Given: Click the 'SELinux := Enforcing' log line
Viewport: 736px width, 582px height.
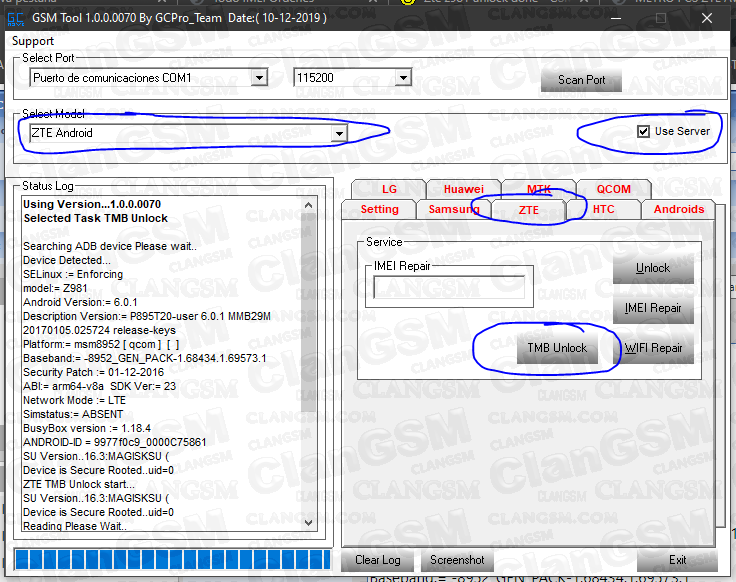Looking at the screenshot, I should (73, 274).
